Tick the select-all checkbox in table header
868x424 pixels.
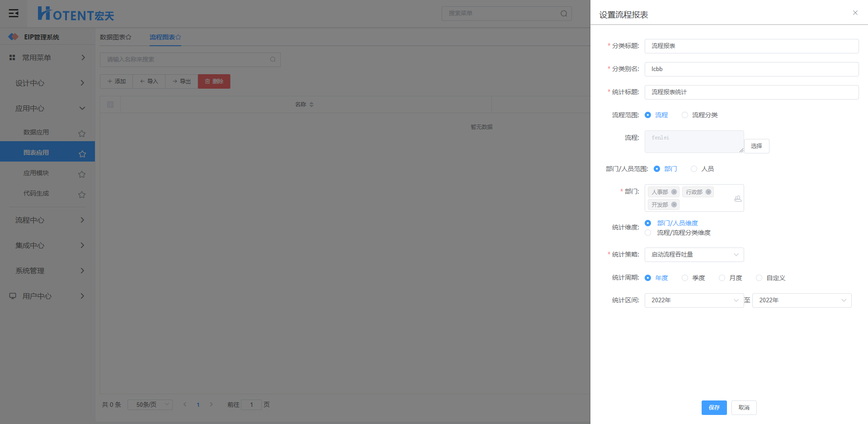(x=110, y=105)
